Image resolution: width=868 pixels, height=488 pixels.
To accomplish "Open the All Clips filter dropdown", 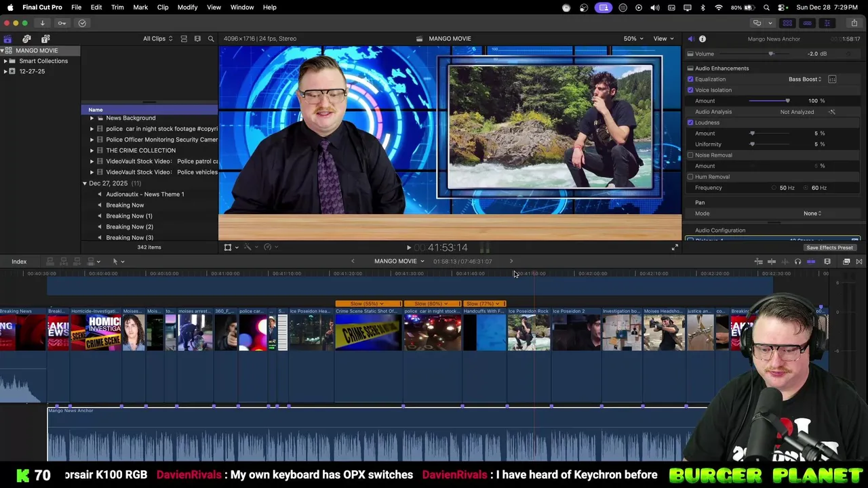I will (x=157, y=39).
